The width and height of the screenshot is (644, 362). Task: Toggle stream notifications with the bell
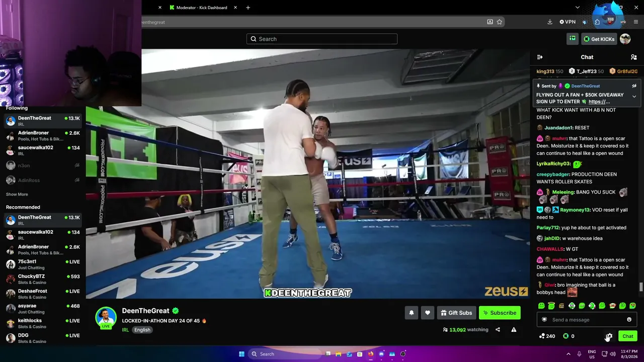coord(412,313)
